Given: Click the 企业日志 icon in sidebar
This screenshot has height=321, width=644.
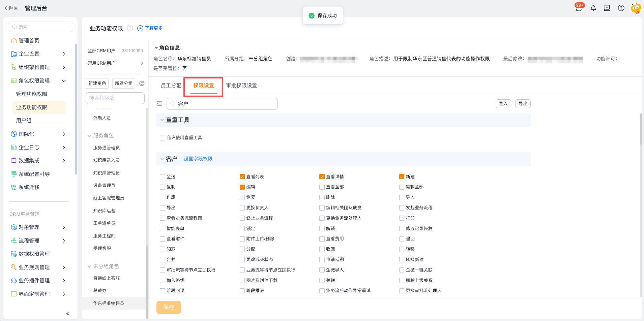Looking at the screenshot, I should point(14,148).
